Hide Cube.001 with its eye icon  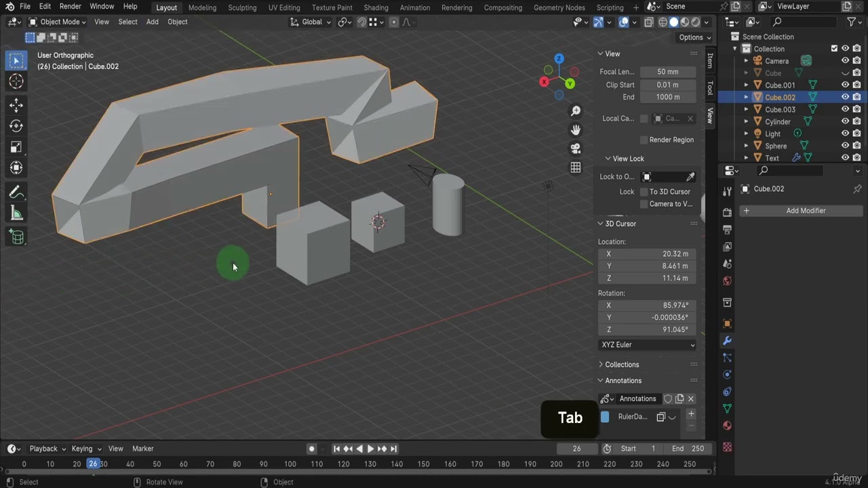click(846, 85)
